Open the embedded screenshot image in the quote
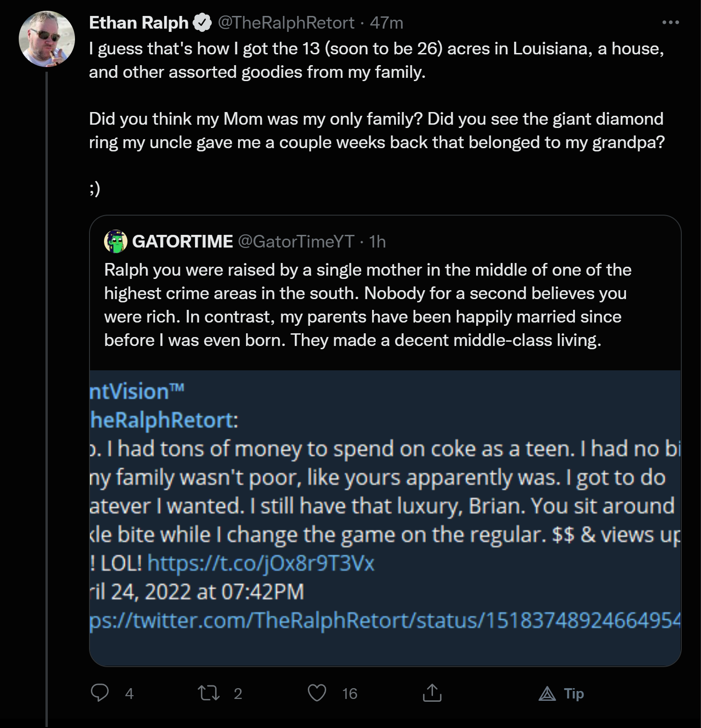Screen dimensions: 701x728 (385, 518)
